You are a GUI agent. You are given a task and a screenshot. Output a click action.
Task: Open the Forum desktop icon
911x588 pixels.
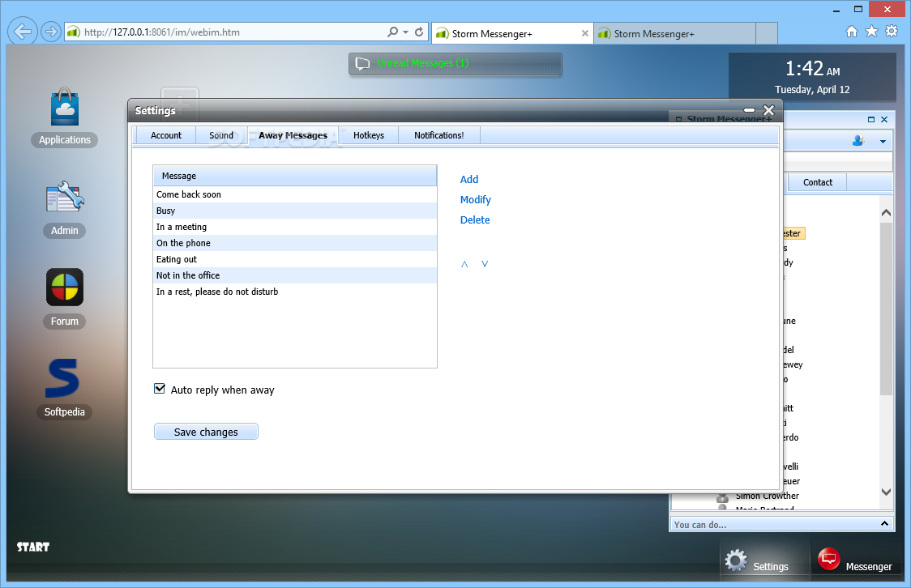coord(65,288)
